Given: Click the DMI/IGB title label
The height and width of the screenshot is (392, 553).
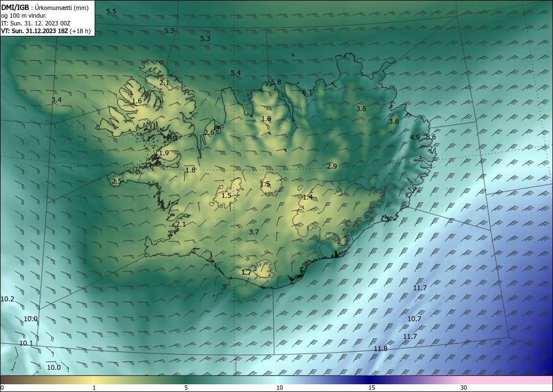Looking at the screenshot, I should [x=15, y=8].
